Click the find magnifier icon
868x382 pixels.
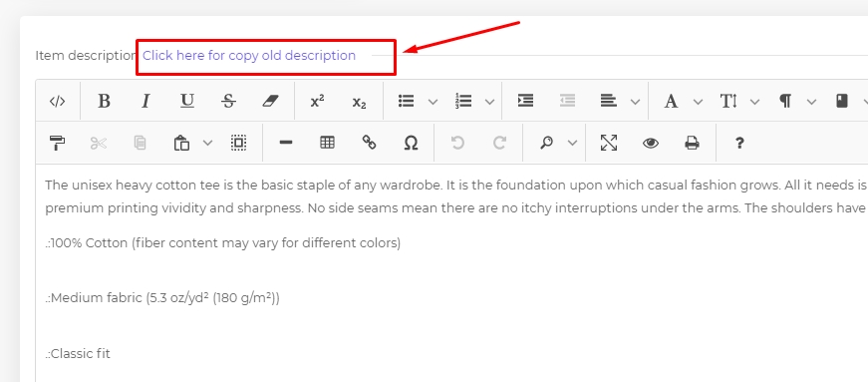pos(546,143)
